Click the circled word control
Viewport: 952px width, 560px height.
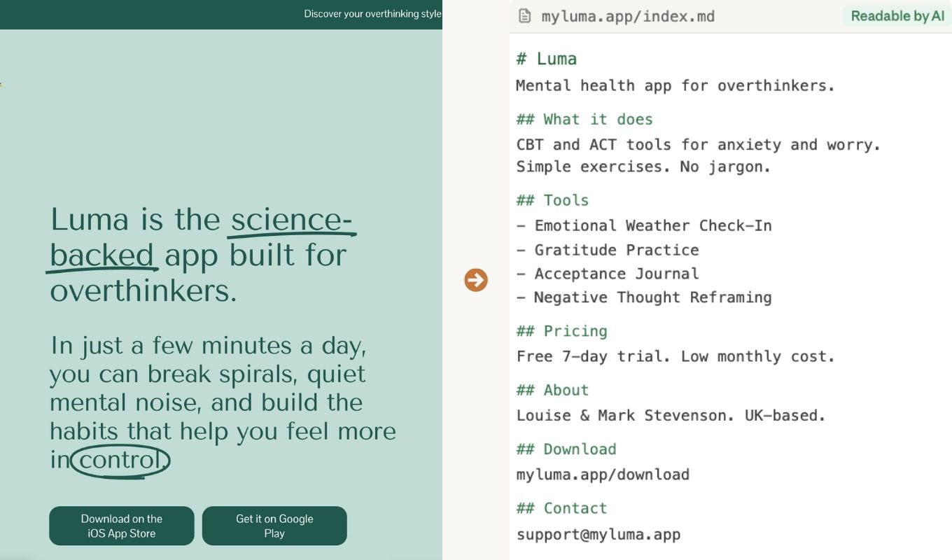[x=120, y=461]
